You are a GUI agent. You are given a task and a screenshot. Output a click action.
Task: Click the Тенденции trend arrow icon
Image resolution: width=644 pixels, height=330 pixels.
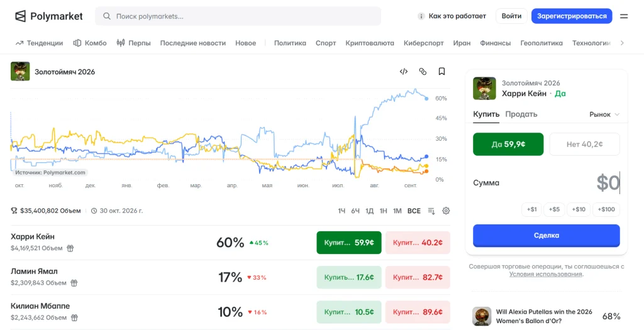pyautogui.click(x=19, y=43)
